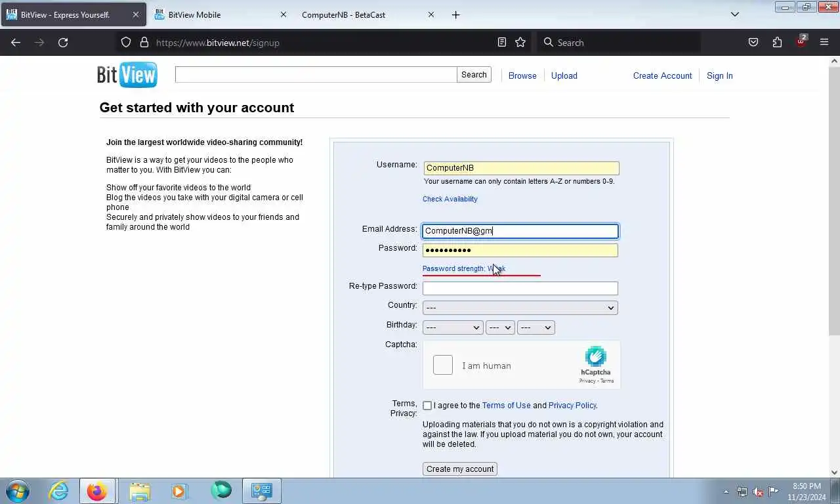Click the Email Address field
This screenshot has height=504, width=840.
pyautogui.click(x=520, y=231)
